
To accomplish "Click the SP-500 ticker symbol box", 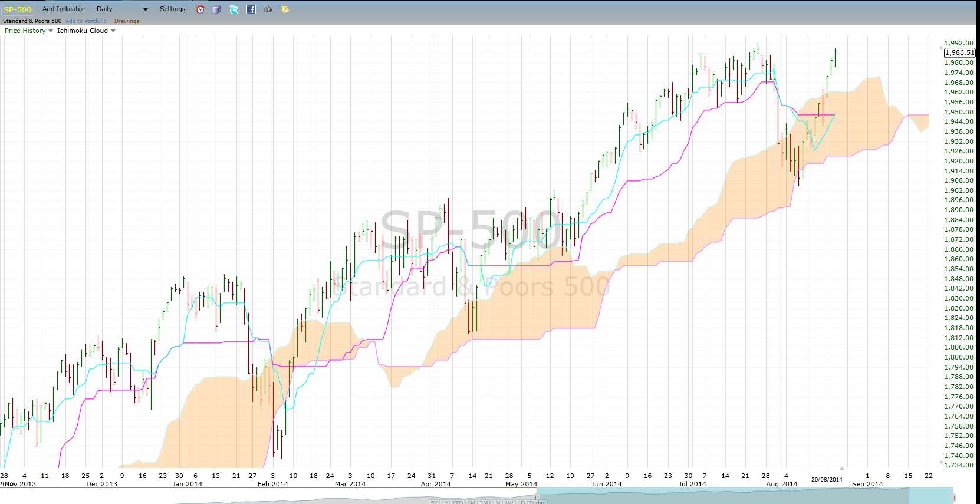I will pos(18,9).
